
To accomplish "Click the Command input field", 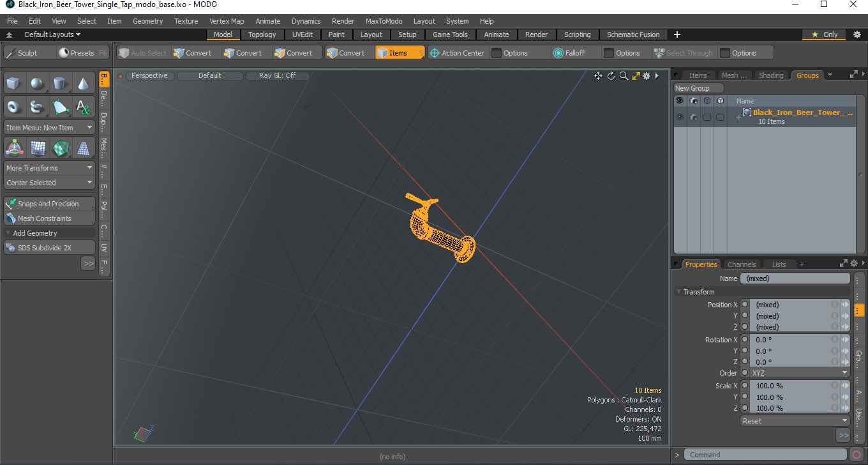I will coord(767,455).
